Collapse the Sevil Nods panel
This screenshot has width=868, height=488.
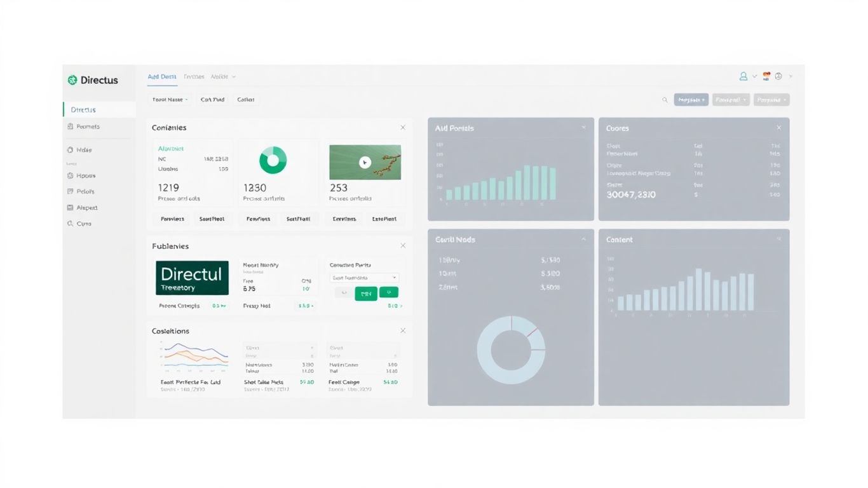(x=583, y=239)
